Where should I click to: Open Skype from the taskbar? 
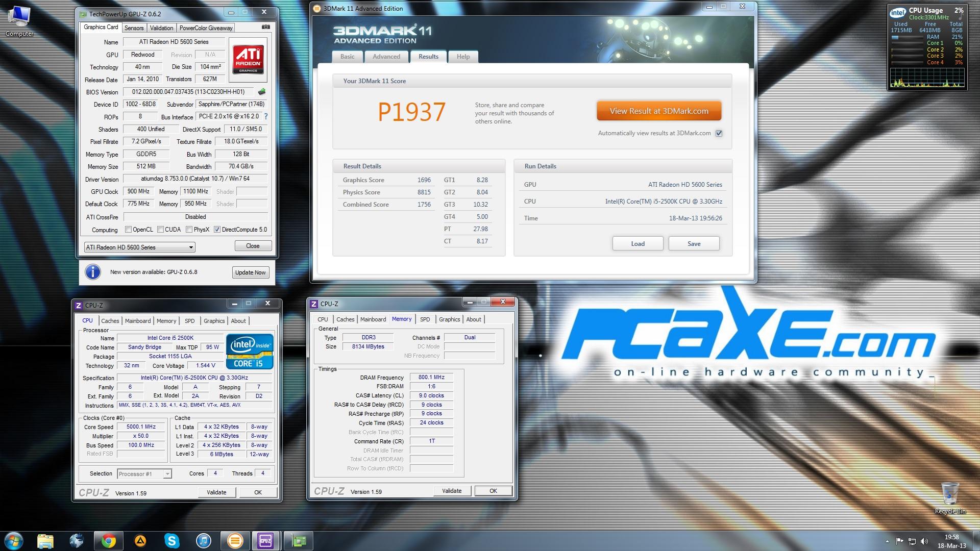click(x=172, y=540)
